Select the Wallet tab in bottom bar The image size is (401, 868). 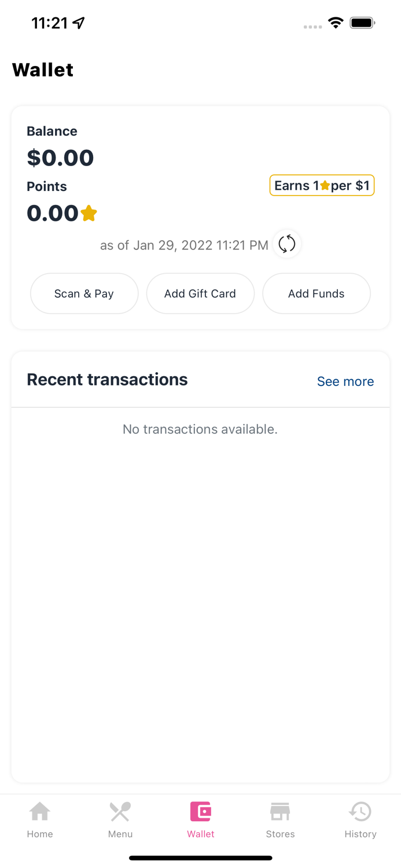(201, 819)
